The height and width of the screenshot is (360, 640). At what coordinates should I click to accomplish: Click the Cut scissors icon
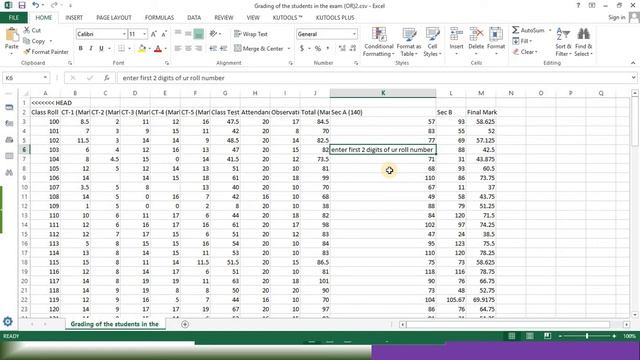pos(27,30)
